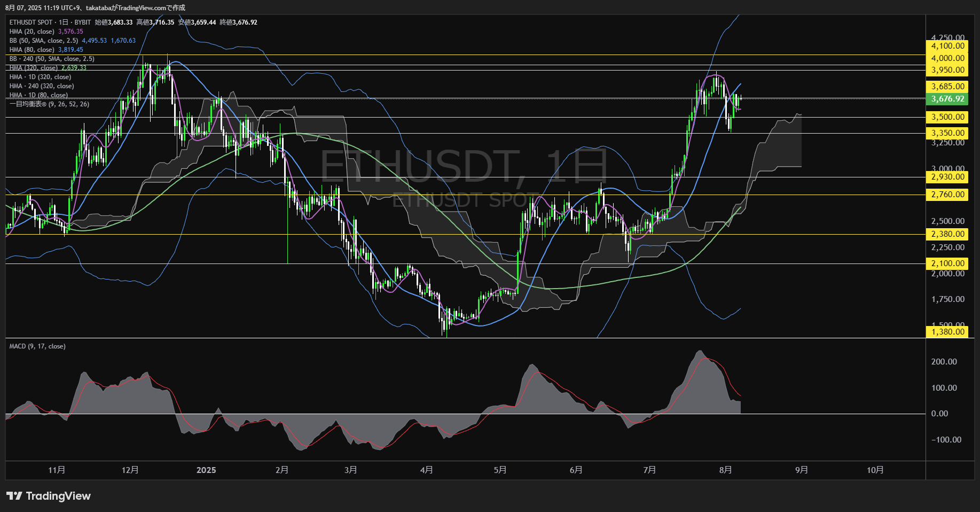
Task: Click the 3,685.00 yellow price label
Action: pos(948,87)
